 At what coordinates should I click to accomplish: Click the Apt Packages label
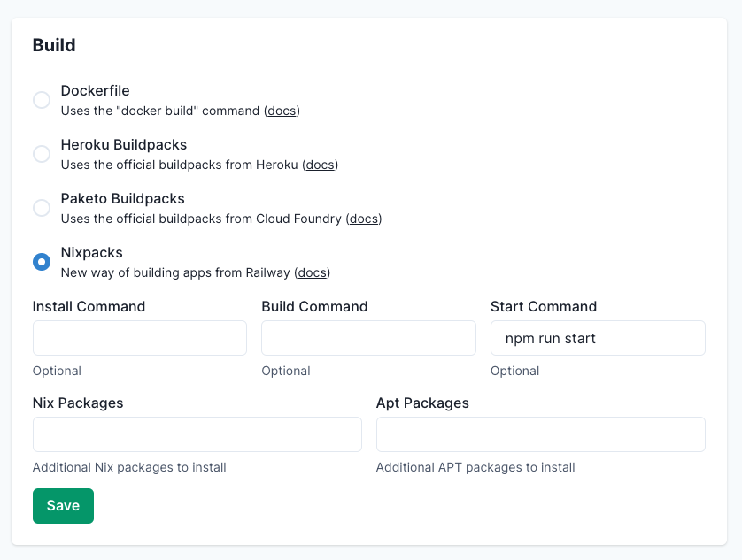click(x=421, y=403)
